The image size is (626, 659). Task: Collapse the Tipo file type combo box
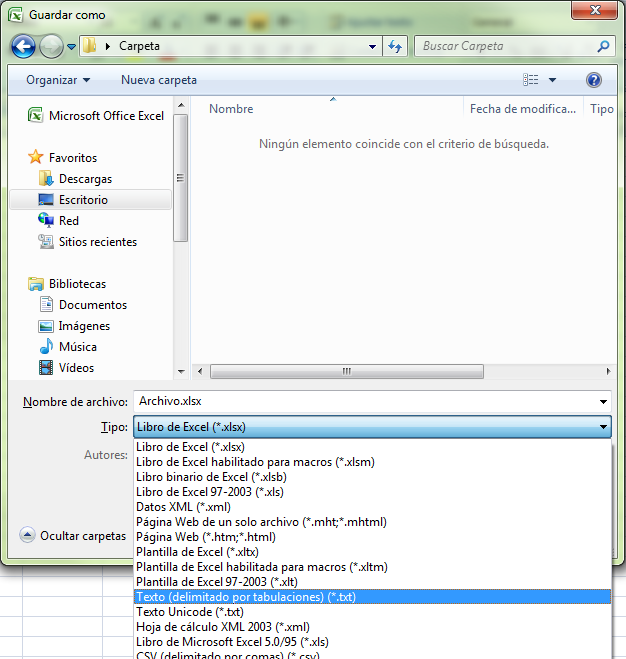603,427
